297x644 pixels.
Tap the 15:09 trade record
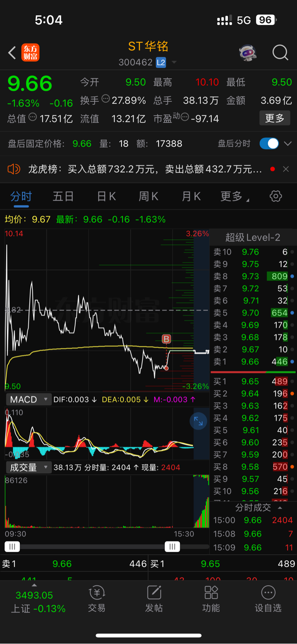[x=253, y=548]
